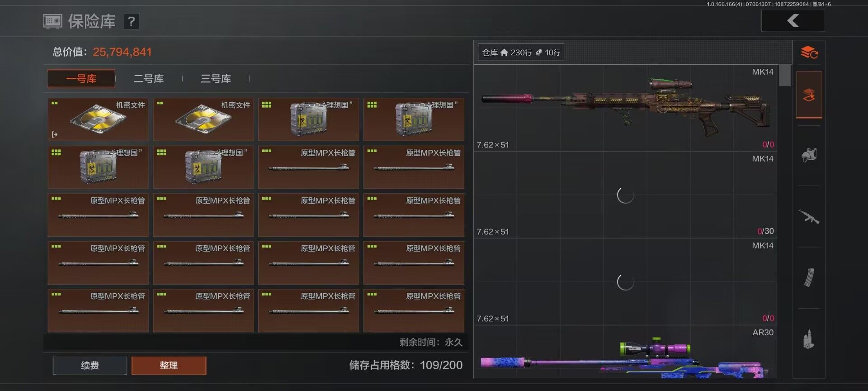Click the export arrow icon on 机密文件

(x=55, y=134)
